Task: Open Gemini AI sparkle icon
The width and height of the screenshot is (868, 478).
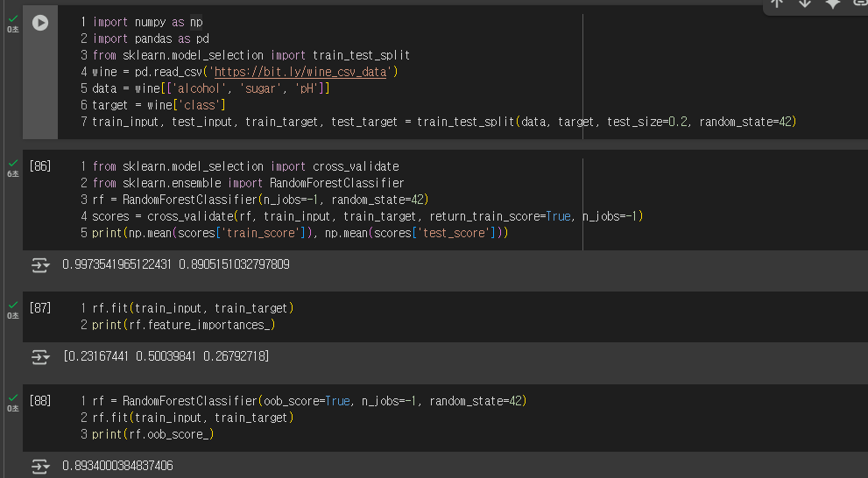Action: (833, 4)
